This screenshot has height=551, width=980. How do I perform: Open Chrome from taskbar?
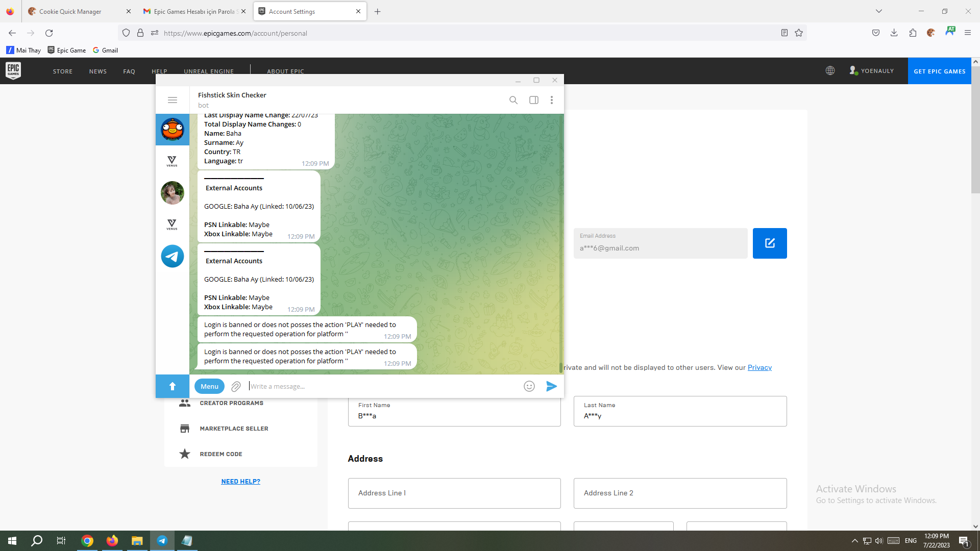[87, 541]
